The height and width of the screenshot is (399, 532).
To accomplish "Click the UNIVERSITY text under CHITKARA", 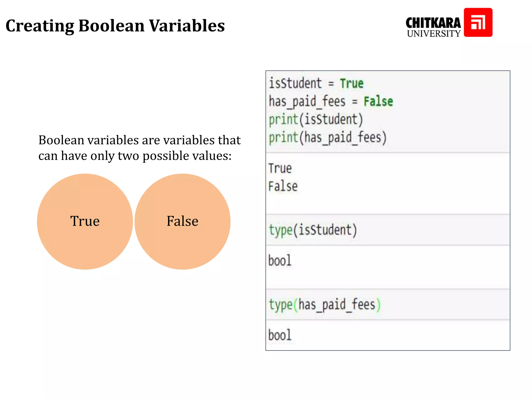I will 434,34.
